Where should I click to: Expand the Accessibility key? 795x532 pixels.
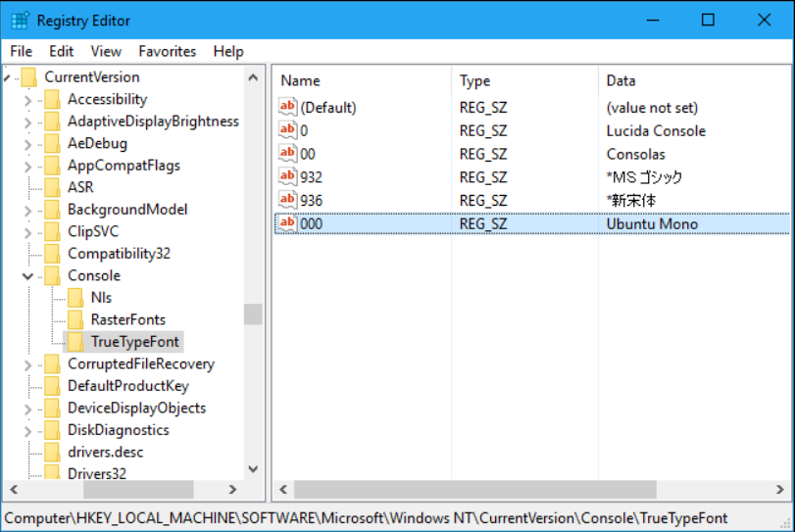[27, 100]
